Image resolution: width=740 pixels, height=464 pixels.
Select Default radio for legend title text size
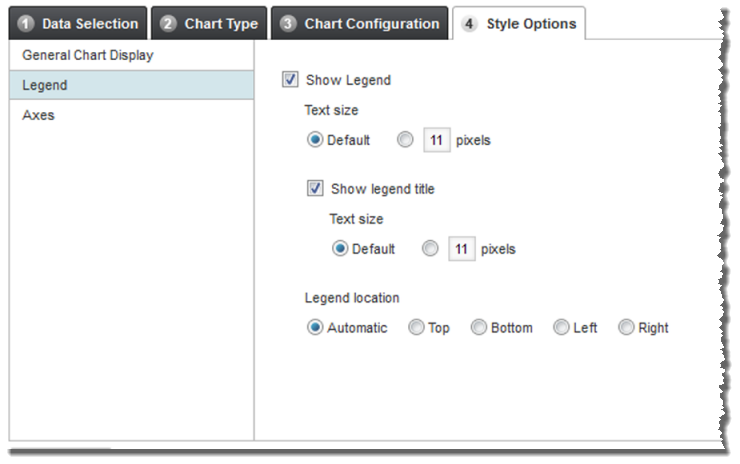(x=340, y=248)
